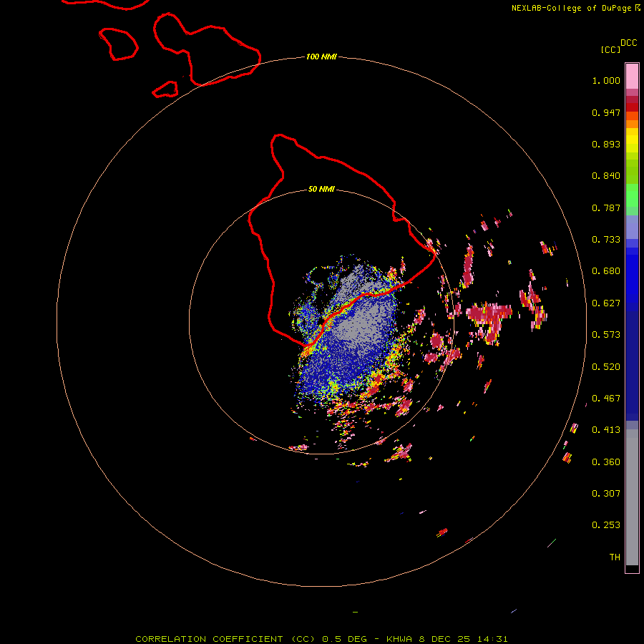Click the 0.733 scale value
This screenshot has width=644, height=644.
point(606,240)
